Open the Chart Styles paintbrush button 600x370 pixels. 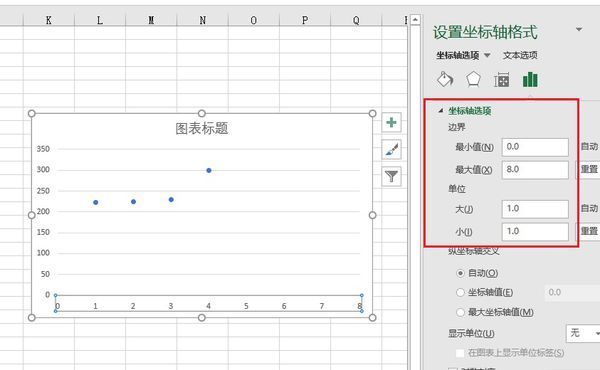[x=391, y=150]
